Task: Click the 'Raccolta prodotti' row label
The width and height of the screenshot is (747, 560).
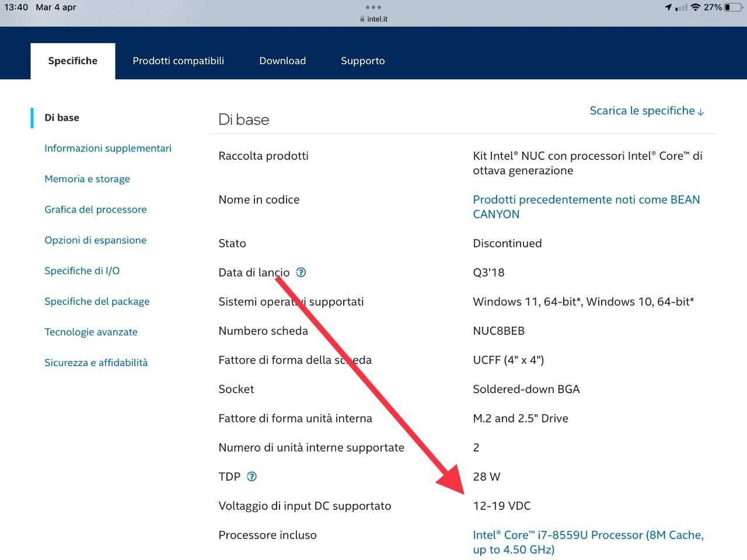Action: coord(263,156)
